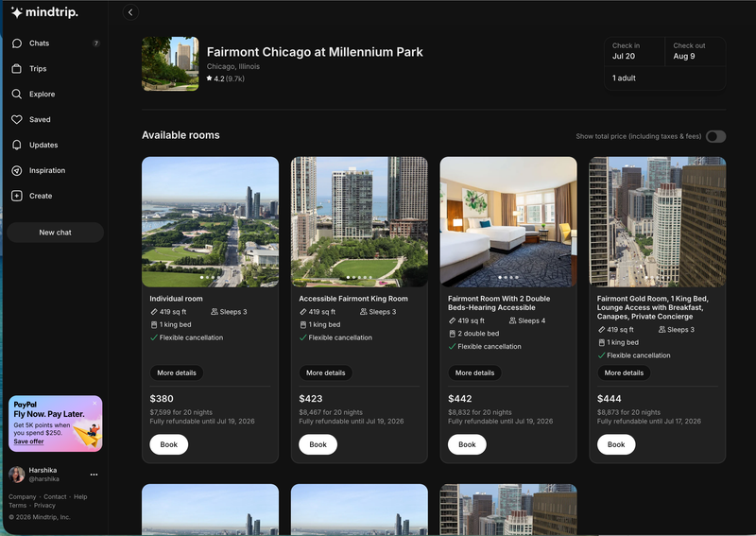The width and height of the screenshot is (756, 536).
Task: Click Flexible cancellation checkmark on Individual room
Action: (x=154, y=337)
